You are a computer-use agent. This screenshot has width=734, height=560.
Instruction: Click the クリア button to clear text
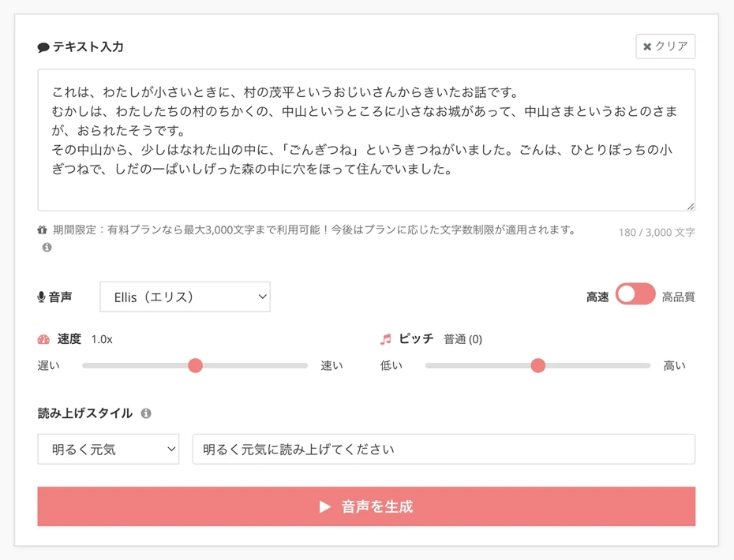[x=665, y=46]
